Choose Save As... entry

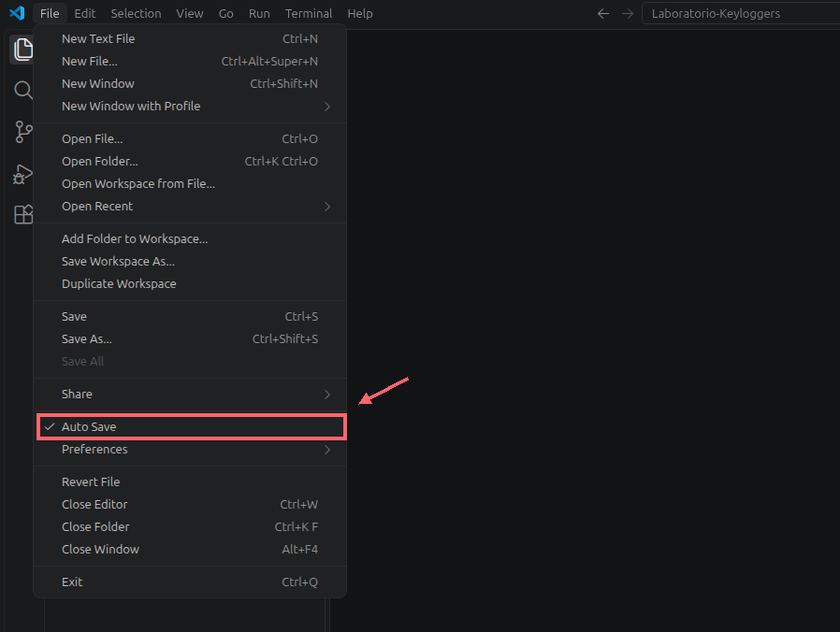click(x=191, y=339)
